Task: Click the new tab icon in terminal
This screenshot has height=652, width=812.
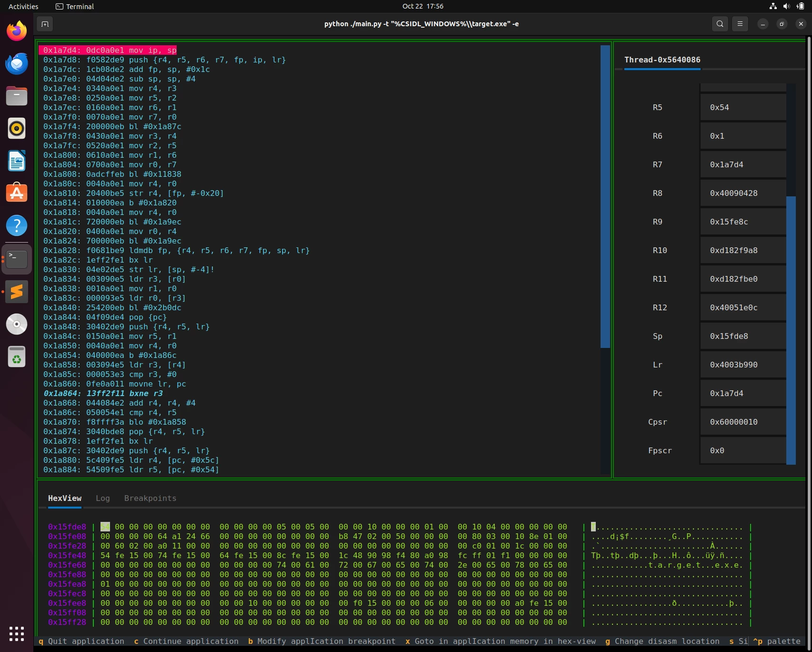Action: click(45, 24)
